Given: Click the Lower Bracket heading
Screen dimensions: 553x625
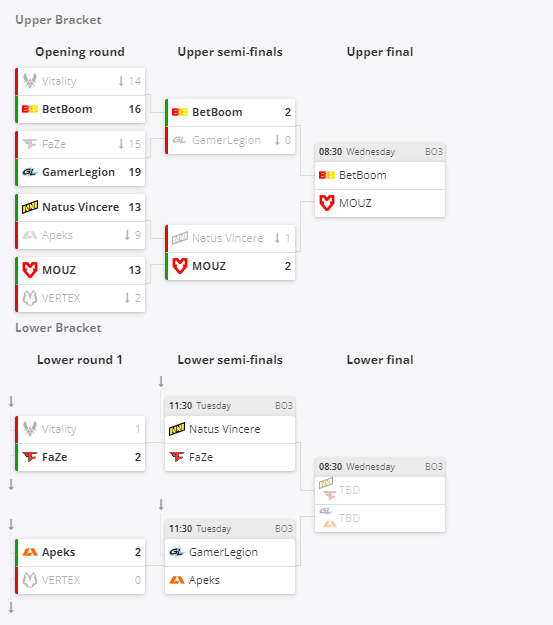Looking at the screenshot, I should click(58, 328).
